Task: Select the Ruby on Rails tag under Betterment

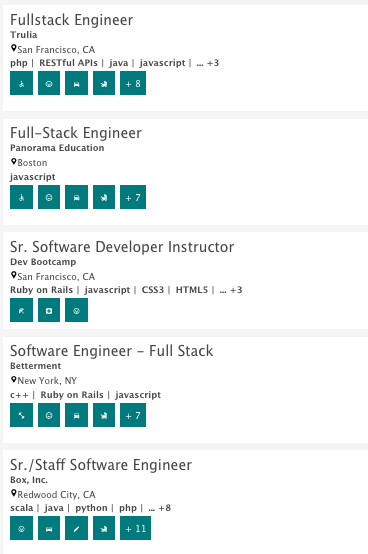Action: pyautogui.click(x=72, y=395)
